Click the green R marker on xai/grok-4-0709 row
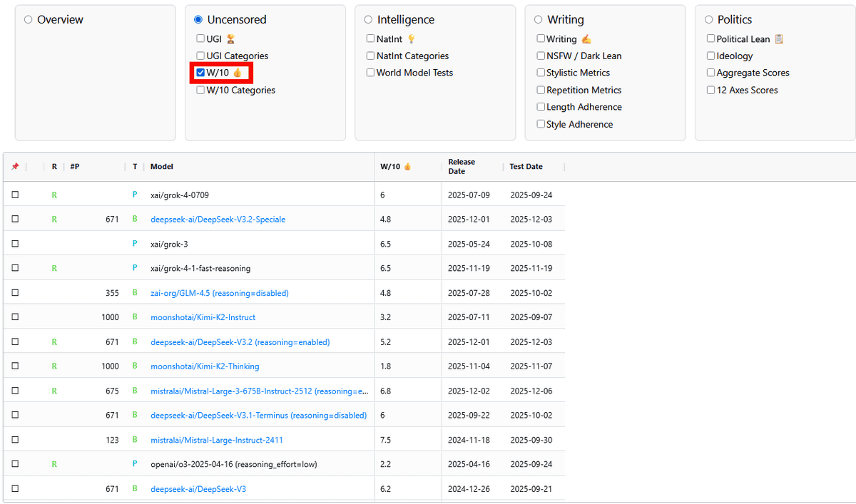The height and width of the screenshot is (504, 856). tap(54, 195)
